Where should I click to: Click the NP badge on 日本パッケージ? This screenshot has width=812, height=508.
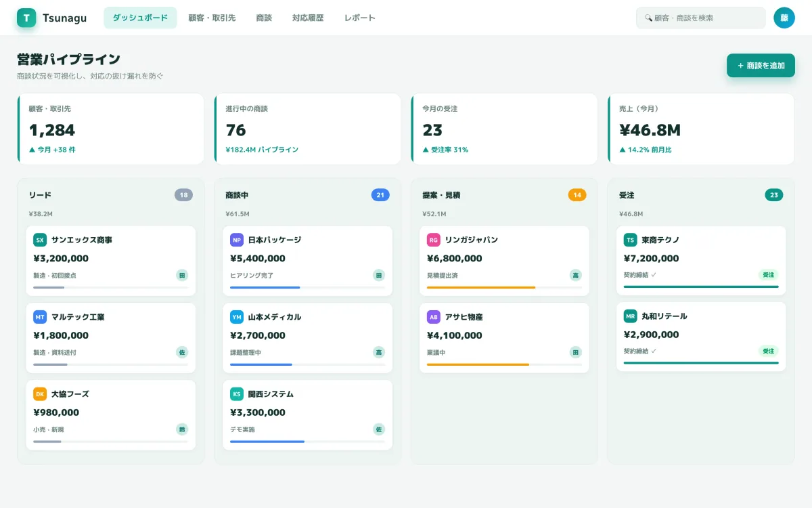(x=237, y=240)
